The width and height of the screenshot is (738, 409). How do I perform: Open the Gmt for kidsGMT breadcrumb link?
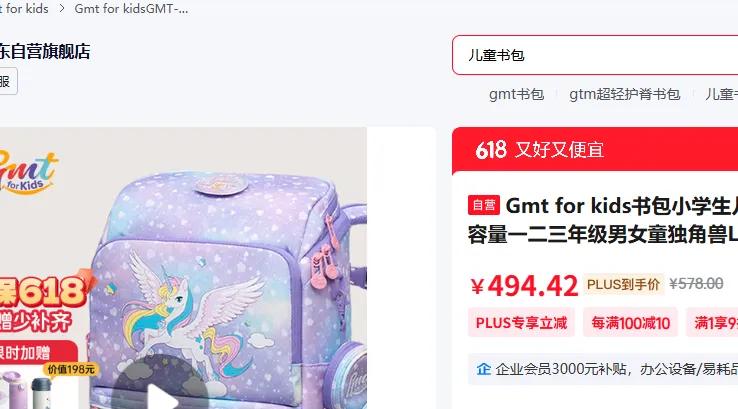pyautogui.click(x=131, y=8)
